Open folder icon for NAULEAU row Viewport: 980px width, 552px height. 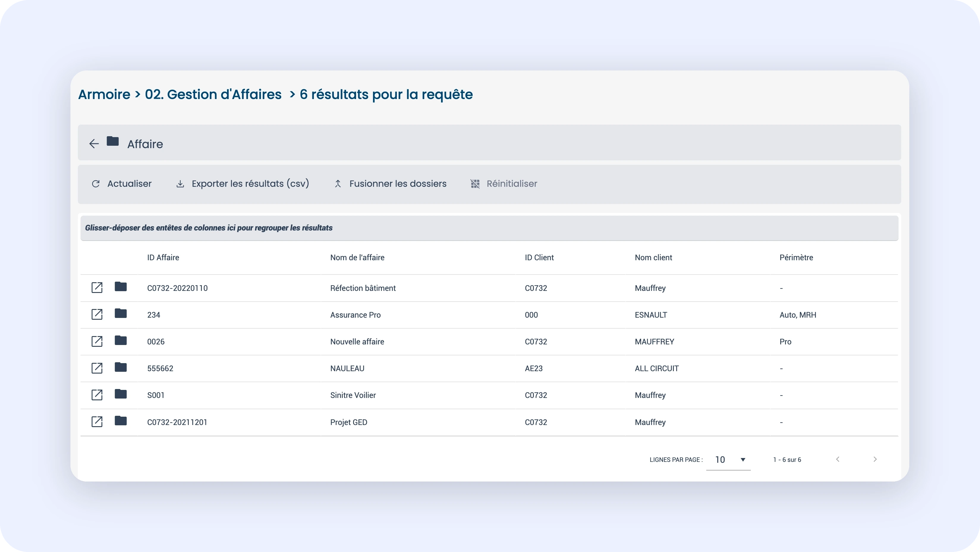tap(121, 367)
